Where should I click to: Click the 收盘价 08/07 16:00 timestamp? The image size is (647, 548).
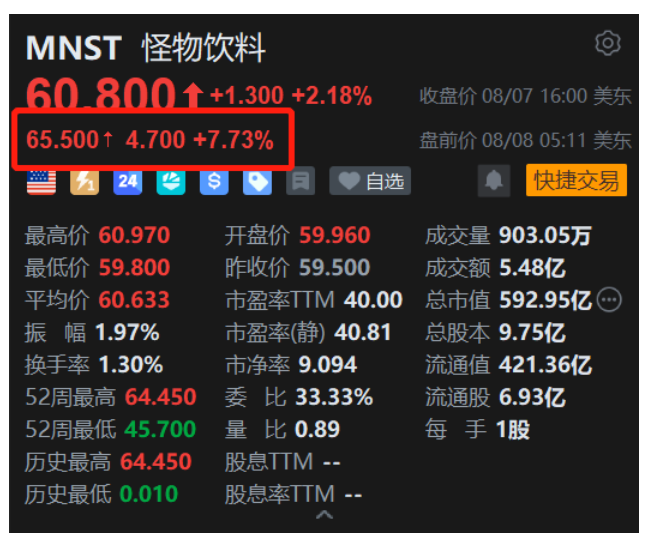pos(525,96)
